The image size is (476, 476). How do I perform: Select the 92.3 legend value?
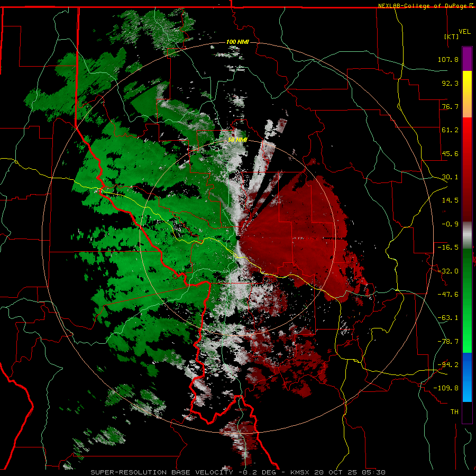coord(450,83)
